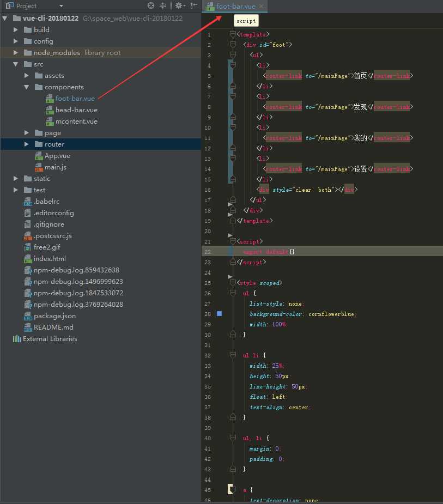
Task: Fold the div id foot block on line 2
Action: coord(233,44)
